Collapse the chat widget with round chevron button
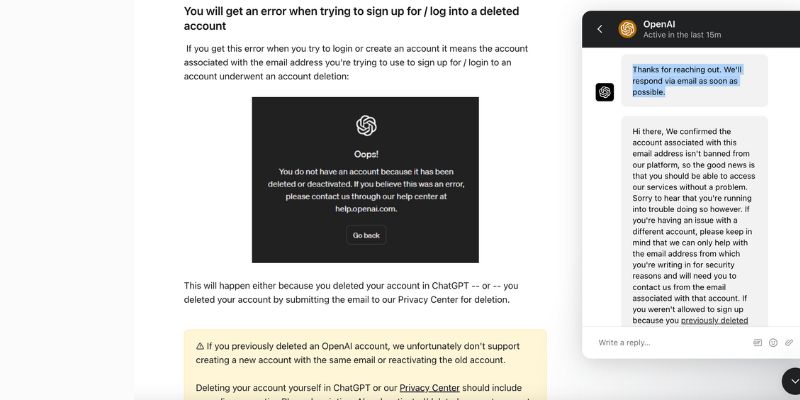The height and width of the screenshot is (400, 800). click(792, 381)
